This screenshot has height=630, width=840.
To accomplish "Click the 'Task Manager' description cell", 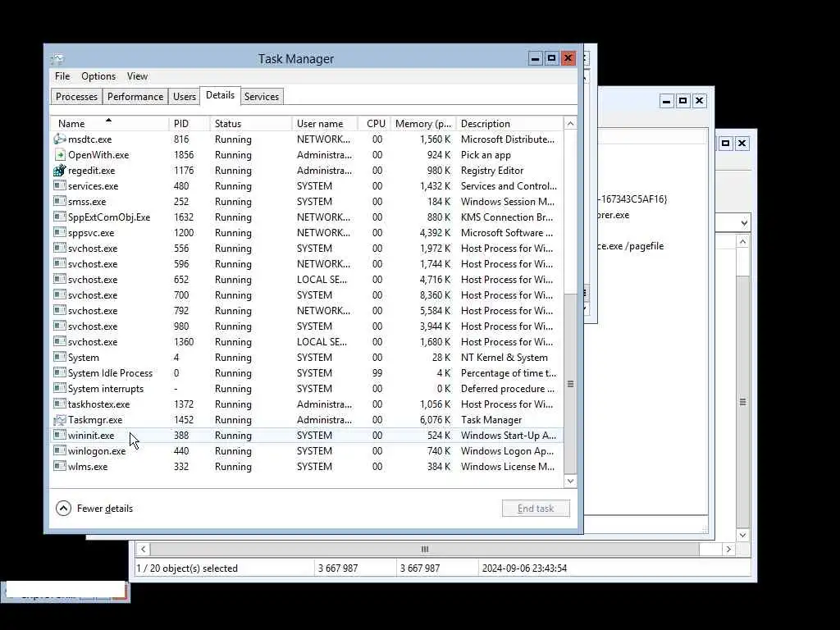I will 491,419.
